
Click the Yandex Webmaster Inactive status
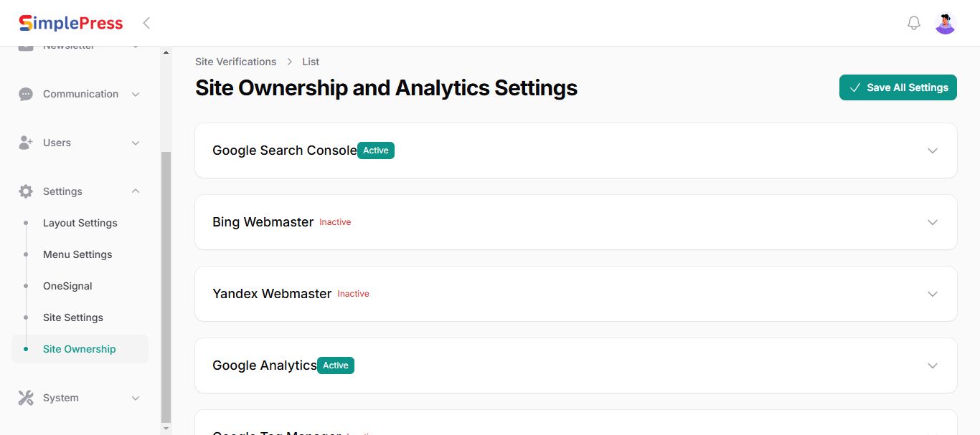(353, 294)
